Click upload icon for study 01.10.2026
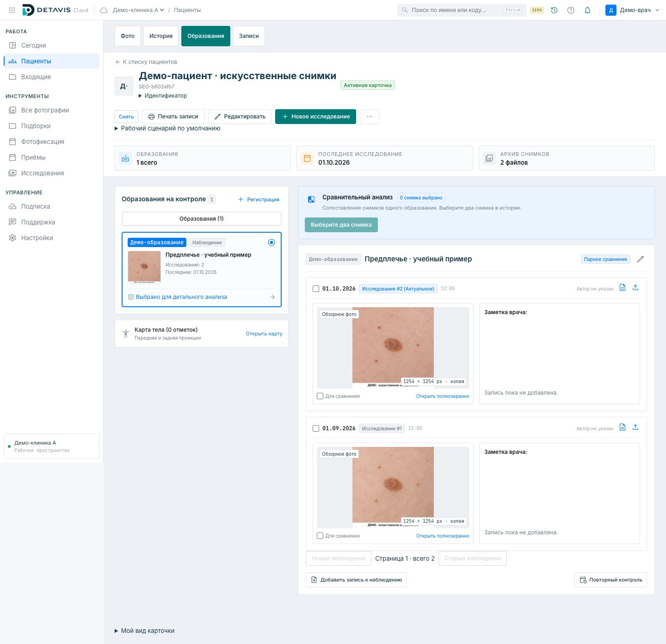Screen dimensions: 666x644 pos(635,287)
